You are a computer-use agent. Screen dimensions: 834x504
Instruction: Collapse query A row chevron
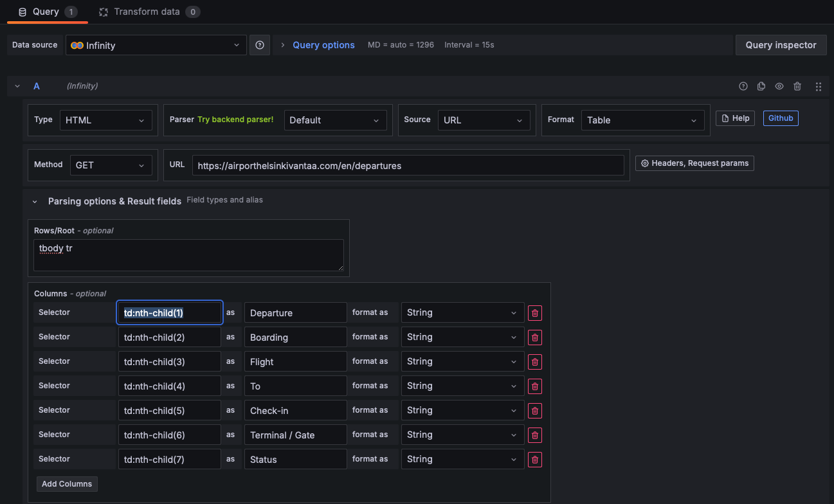[x=17, y=86]
